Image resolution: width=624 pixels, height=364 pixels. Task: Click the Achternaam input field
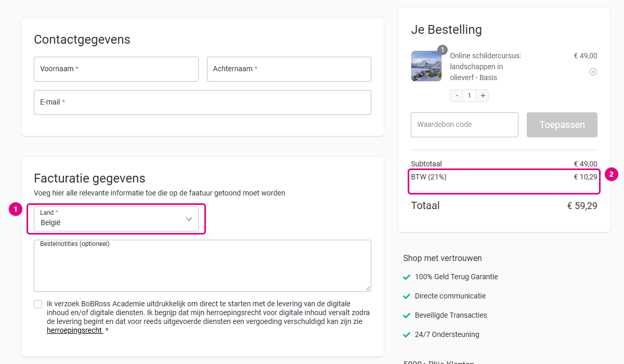289,69
